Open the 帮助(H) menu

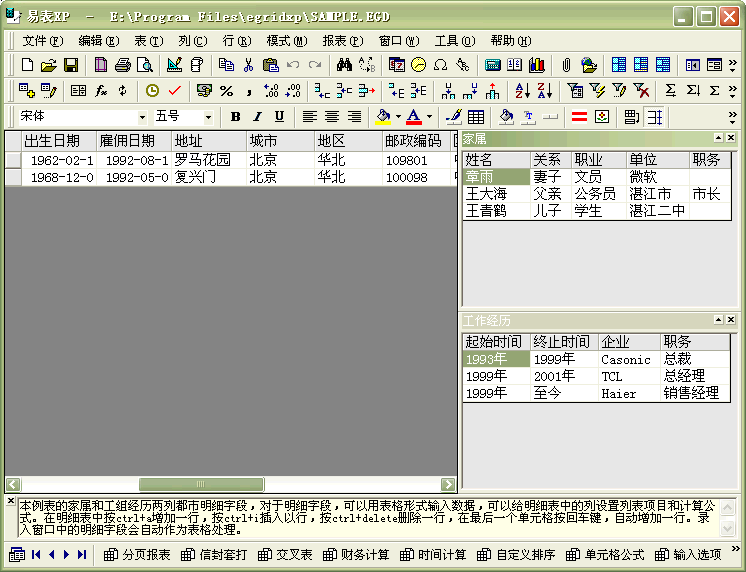click(510, 41)
